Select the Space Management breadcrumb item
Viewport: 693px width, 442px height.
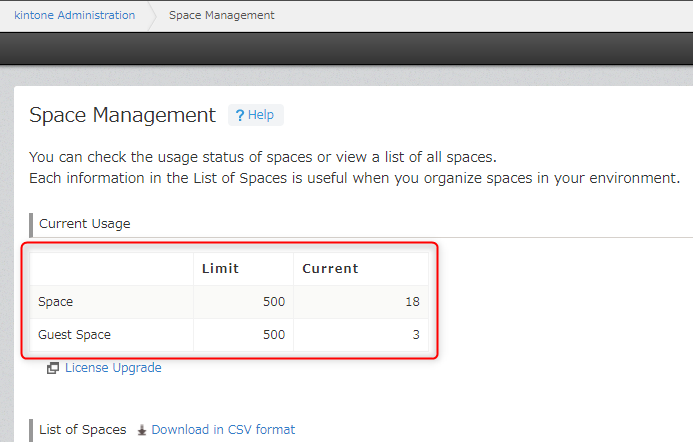[x=221, y=15]
